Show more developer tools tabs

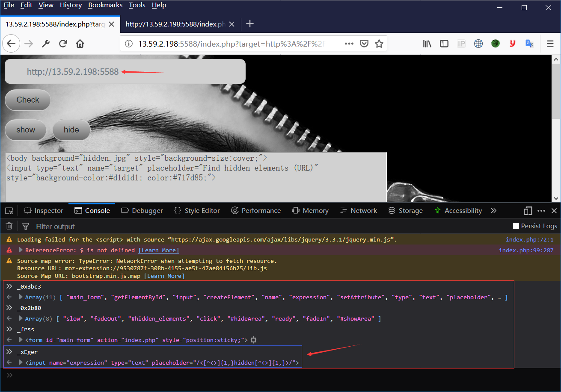494,211
